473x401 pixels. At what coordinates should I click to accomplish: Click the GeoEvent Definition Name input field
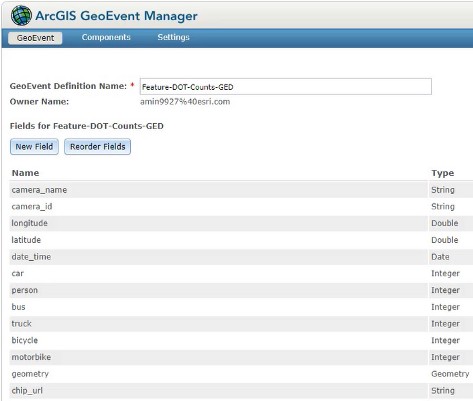tap(286, 87)
